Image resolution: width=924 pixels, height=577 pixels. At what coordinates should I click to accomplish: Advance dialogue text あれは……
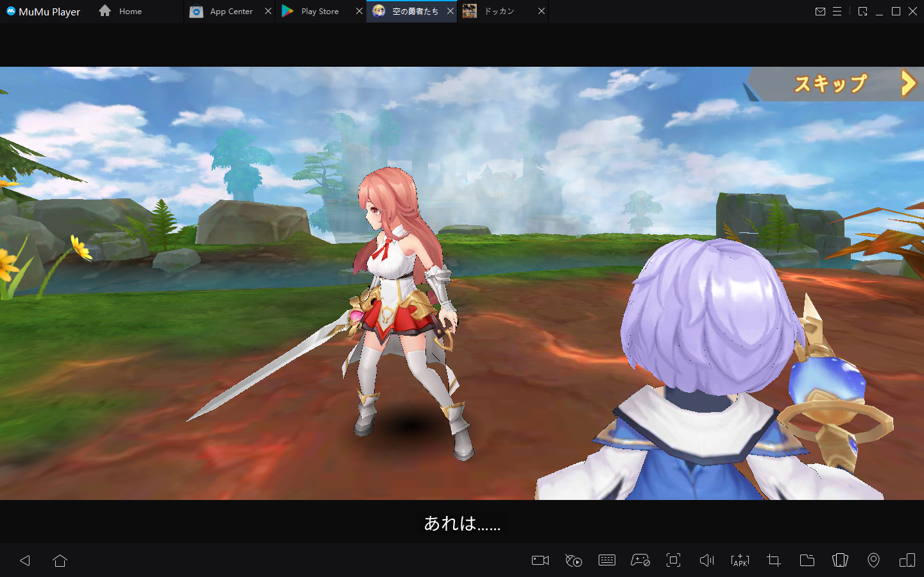click(x=462, y=524)
